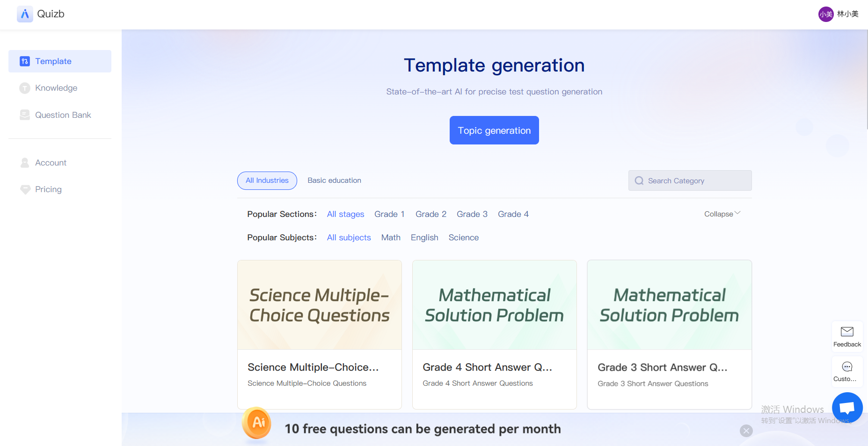Open the Question Bank icon
Viewport: 868px width, 446px height.
coord(25,115)
